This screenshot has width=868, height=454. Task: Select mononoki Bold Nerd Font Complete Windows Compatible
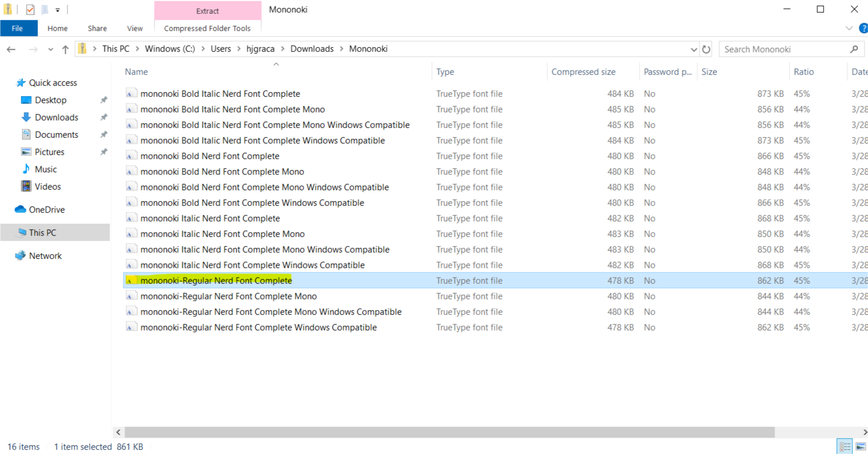(252, 202)
